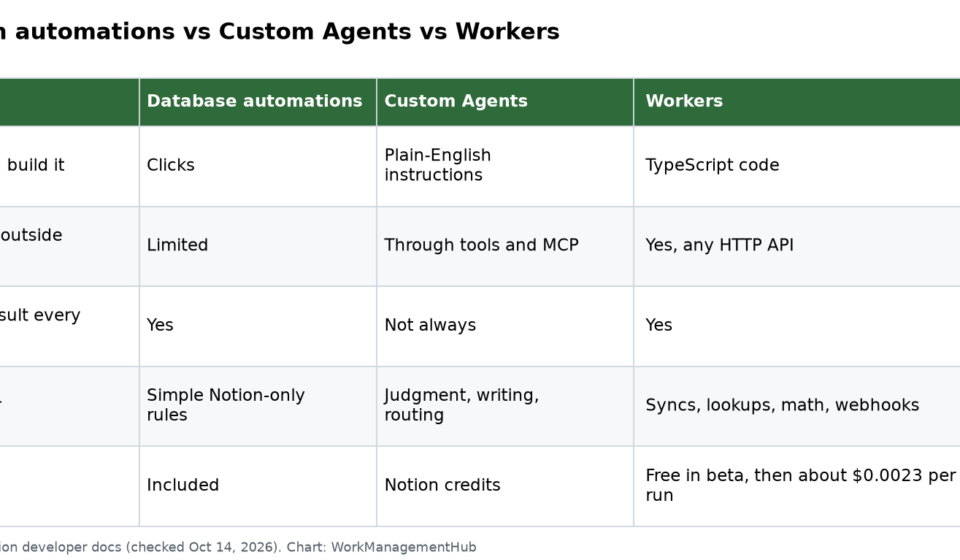Viewport: 960px width, 560px height.
Task: Click the 'Custom Agents' column header
Action: (505, 102)
